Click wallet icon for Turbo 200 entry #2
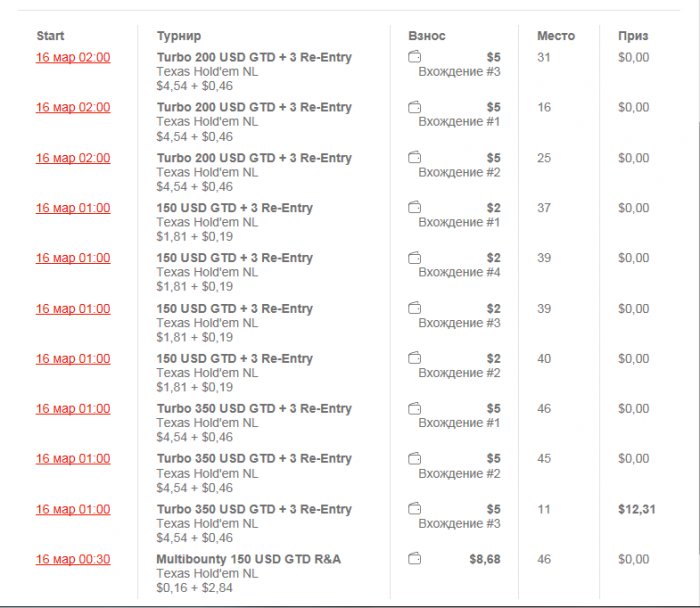This screenshot has width=700, height=608. [415, 157]
